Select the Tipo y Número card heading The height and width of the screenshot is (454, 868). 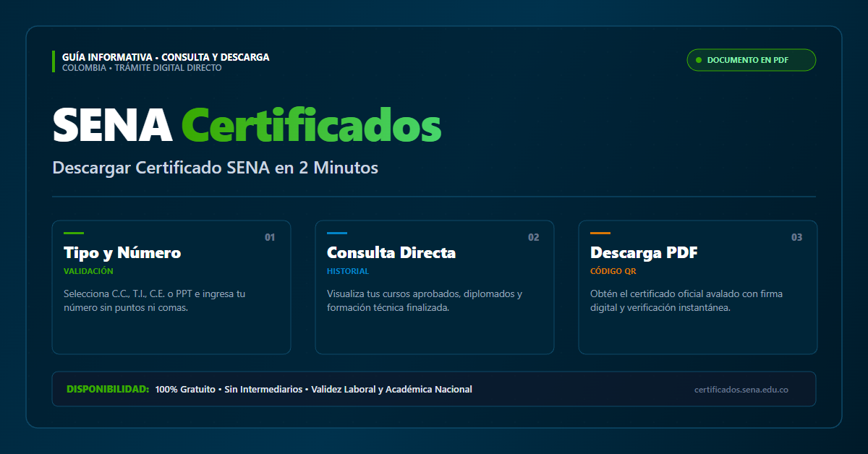122,253
